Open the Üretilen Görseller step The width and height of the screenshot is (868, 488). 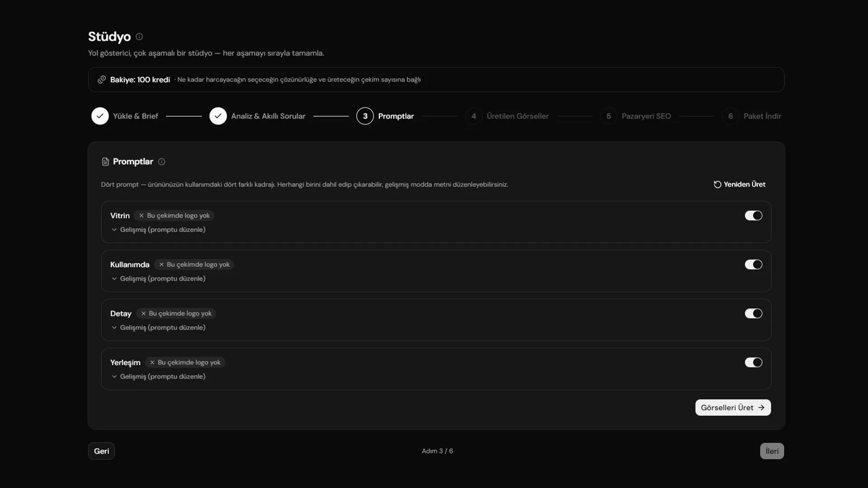pos(507,116)
